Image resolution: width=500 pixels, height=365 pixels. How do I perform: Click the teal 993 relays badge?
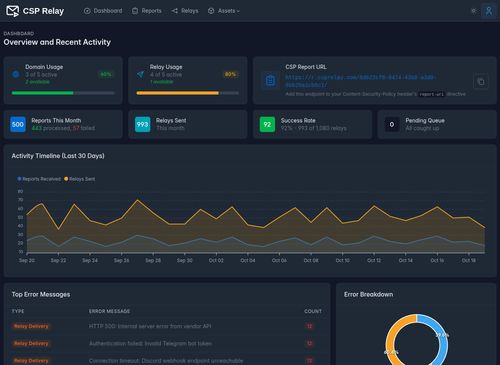coord(142,124)
